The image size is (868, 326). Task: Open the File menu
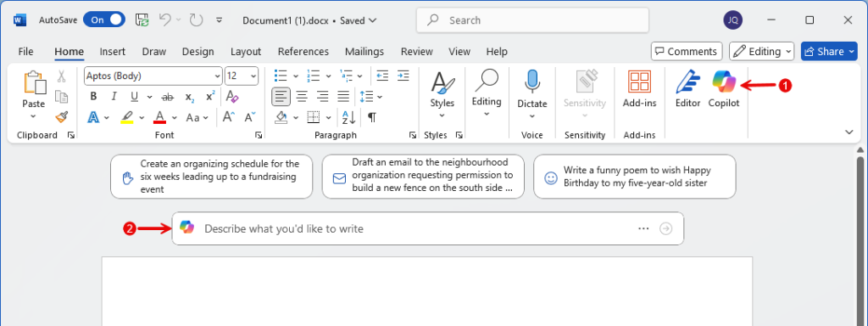point(25,52)
